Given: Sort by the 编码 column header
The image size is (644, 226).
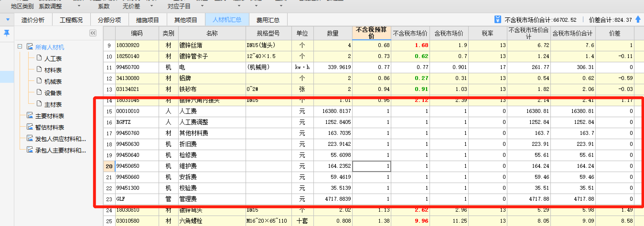Looking at the screenshot, I should [137, 33].
